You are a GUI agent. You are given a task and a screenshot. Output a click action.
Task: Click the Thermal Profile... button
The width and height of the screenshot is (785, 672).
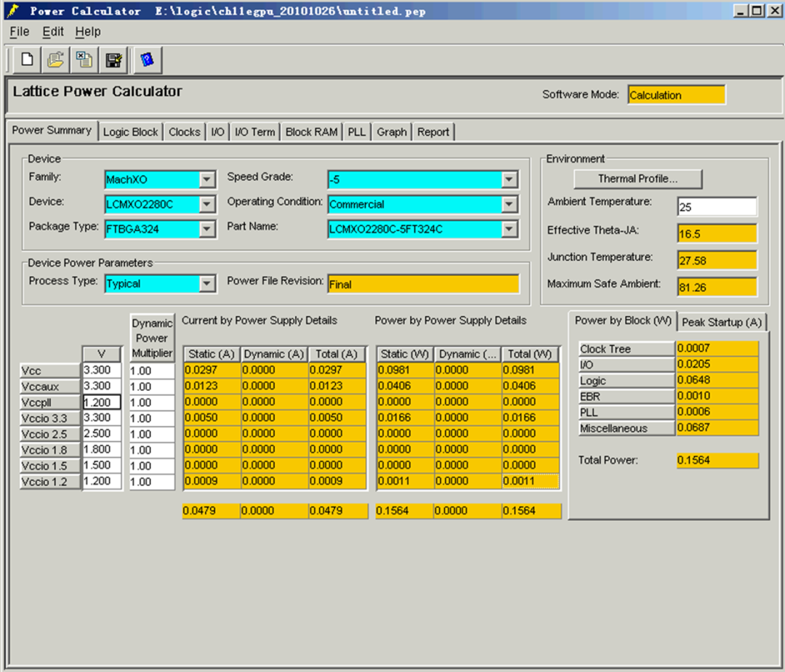click(x=638, y=179)
